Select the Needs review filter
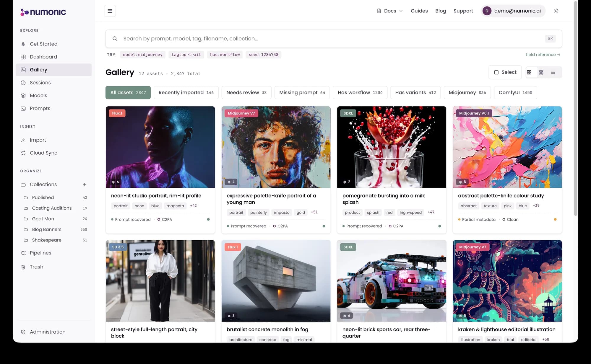The width and height of the screenshot is (591, 364). tap(246, 93)
